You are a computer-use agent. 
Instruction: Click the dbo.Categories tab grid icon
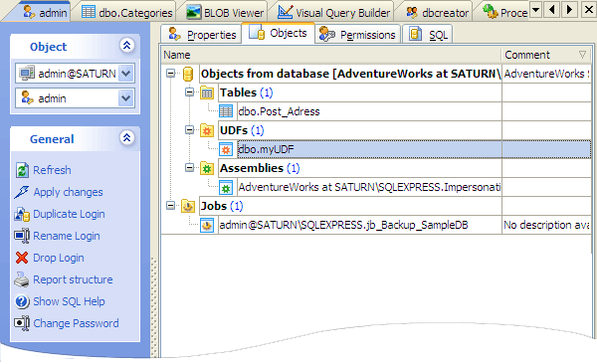point(89,12)
